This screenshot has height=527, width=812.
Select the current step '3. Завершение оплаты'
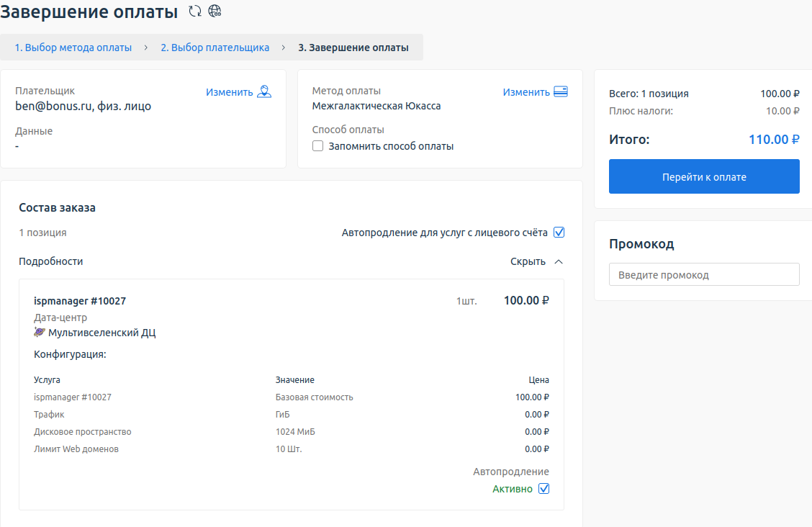(353, 48)
